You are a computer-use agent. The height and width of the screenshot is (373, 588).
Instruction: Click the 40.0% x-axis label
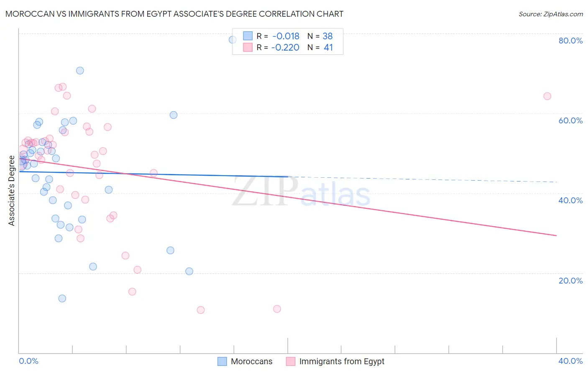click(570, 361)
